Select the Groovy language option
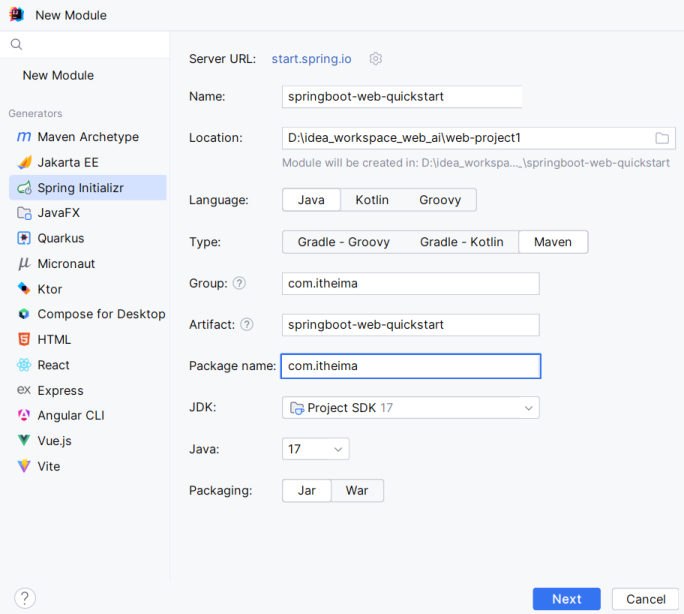This screenshot has width=684, height=614. (440, 200)
